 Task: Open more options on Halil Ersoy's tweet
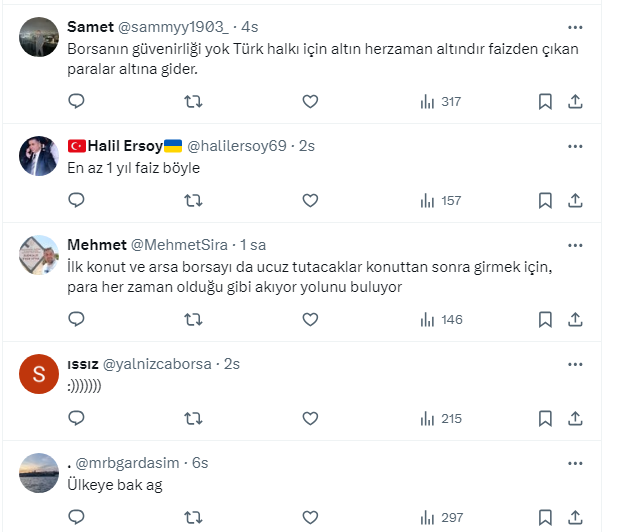[575, 146]
